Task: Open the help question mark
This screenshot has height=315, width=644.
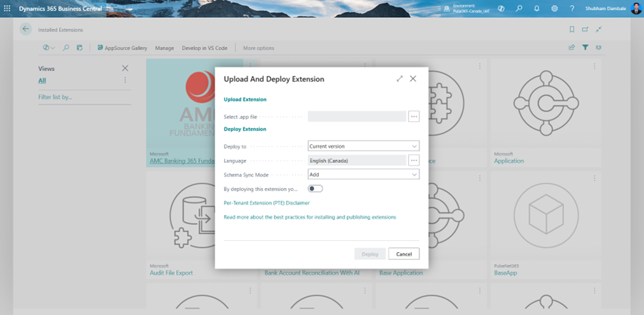Action: (x=572, y=9)
